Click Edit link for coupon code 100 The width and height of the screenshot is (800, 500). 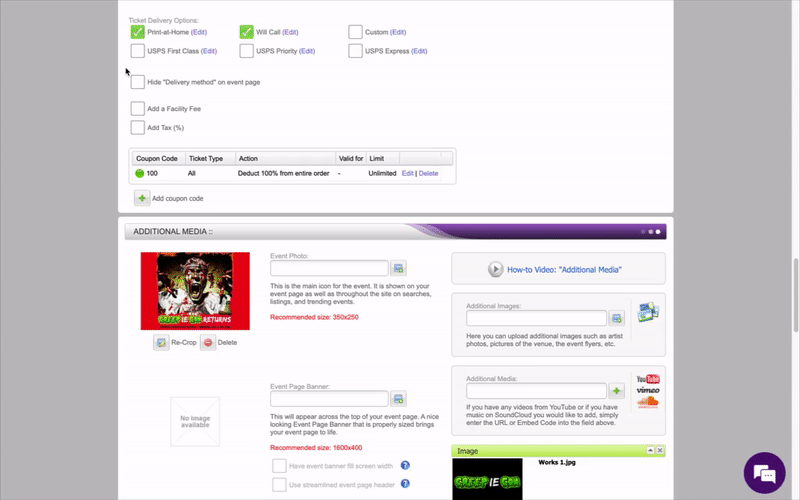pos(407,173)
